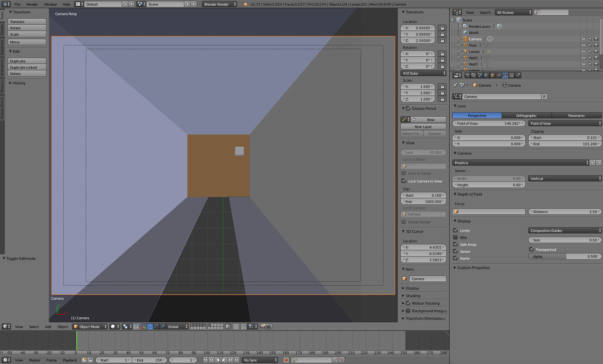
Task: Click the New Layer grease pencil button
Action: point(423,126)
